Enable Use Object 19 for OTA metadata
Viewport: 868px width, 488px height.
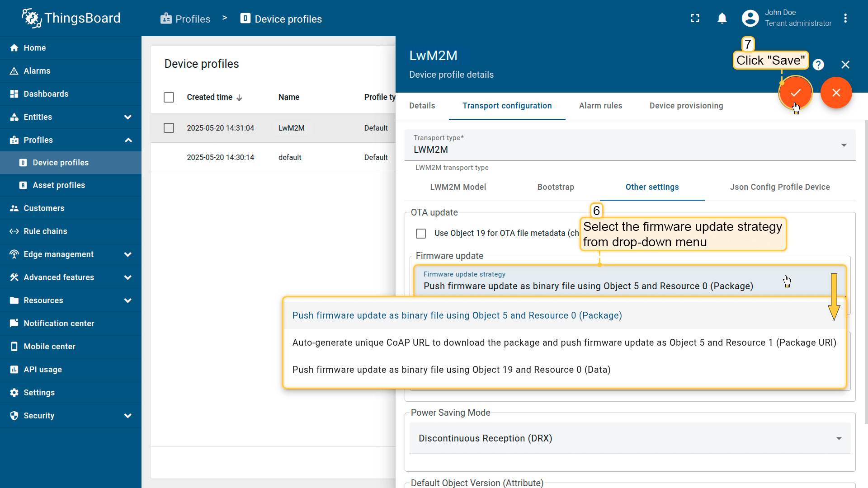(x=421, y=233)
